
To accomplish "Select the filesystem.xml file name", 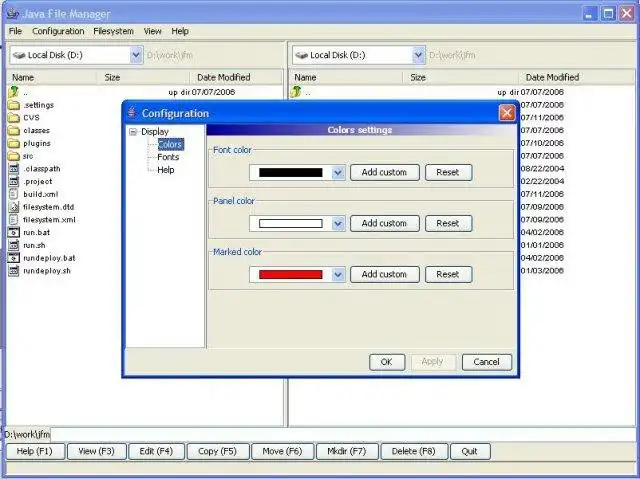I will click(x=49, y=220).
